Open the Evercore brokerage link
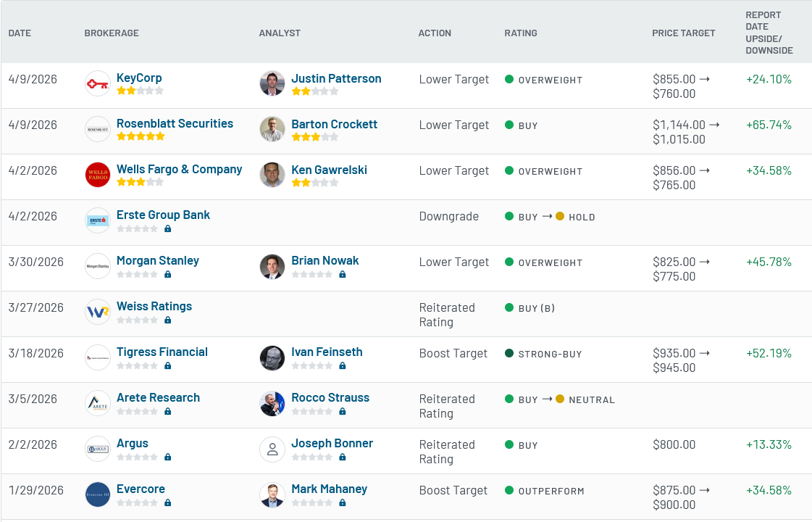 (141, 489)
